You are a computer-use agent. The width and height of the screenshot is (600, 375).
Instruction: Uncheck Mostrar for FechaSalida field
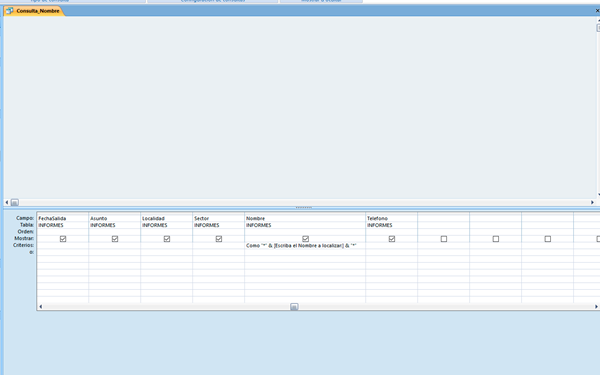pos(63,239)
